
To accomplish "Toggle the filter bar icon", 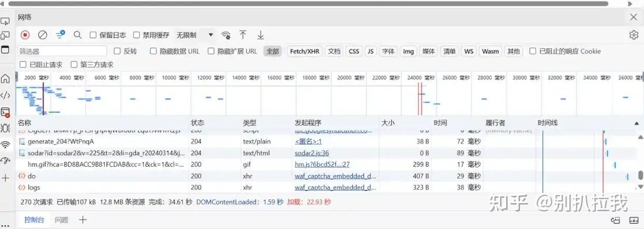I will click(60, 35).
